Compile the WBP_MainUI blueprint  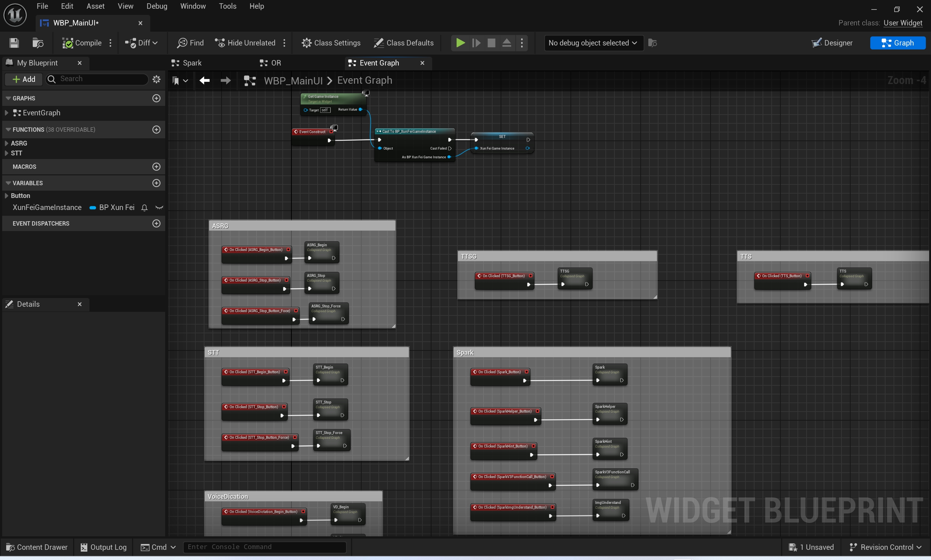pos(82,43)
